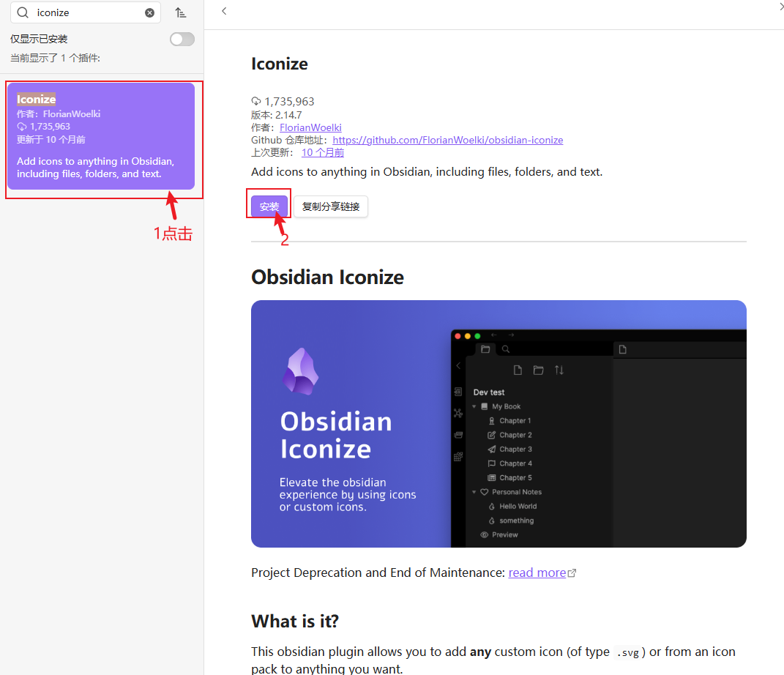Open the FlorianWoelki author link
This screenshot has height=675, width=784.
pyautogui.click(x=310, y=127)
